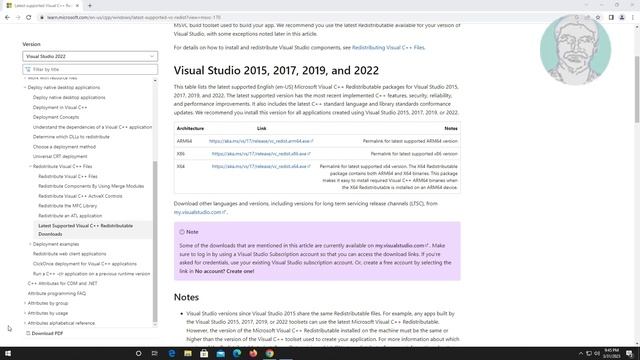Open Redistribute an ATL application item

pyautogui.click(x=70, y=216)
